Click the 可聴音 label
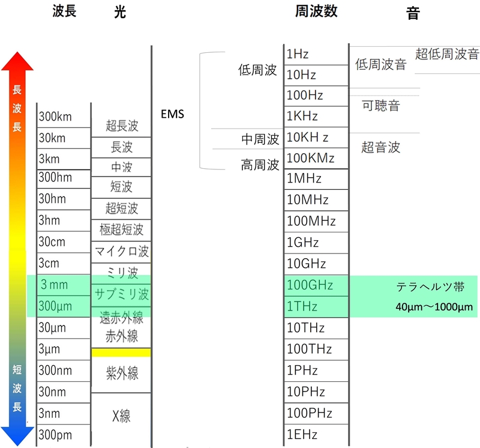480x448 pixels. pos(381,106)
